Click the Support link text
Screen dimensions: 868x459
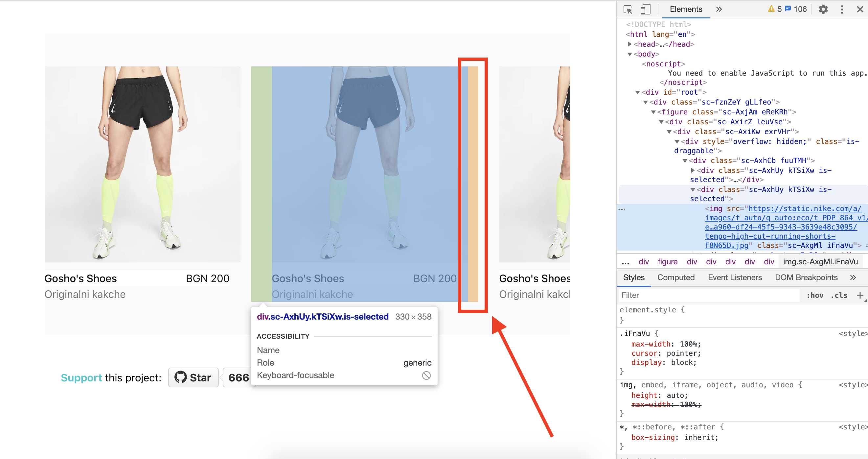tap(81, 377)
